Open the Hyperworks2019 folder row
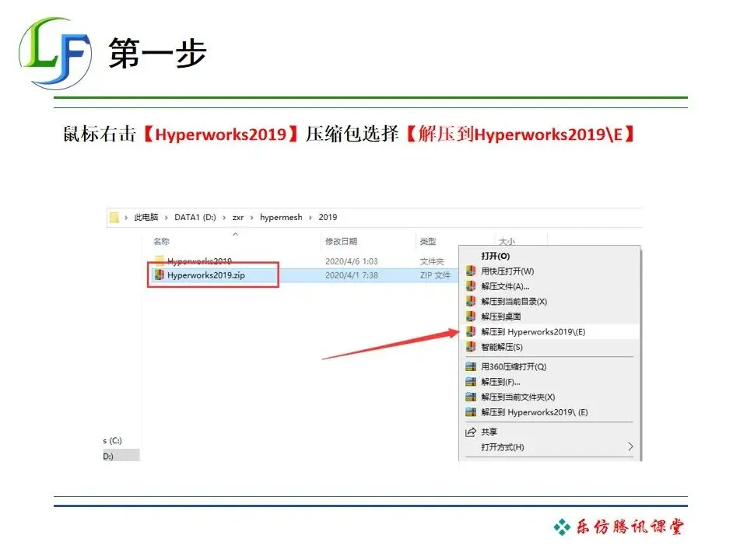 [305, 261]
